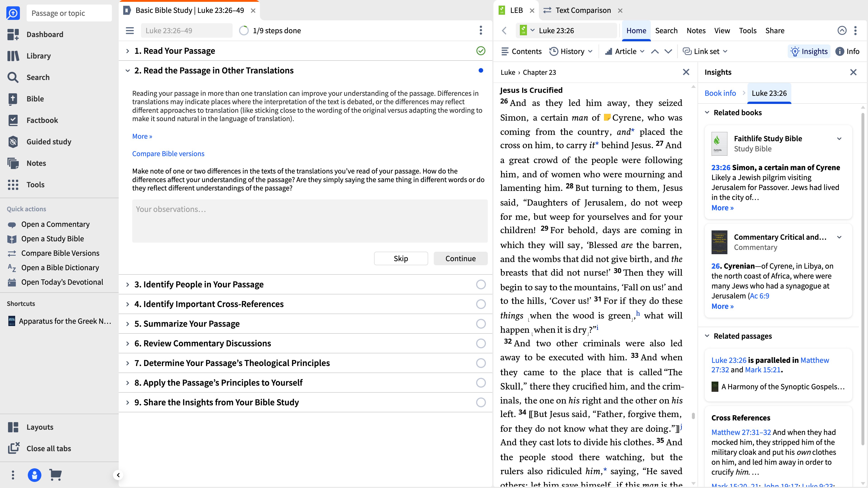Open the Compare Bible versions link
This screenshot has width=868, height=488.
168,154
